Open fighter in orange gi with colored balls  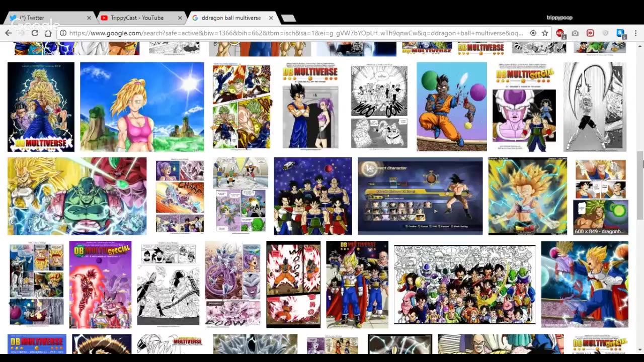click(452, 107)
